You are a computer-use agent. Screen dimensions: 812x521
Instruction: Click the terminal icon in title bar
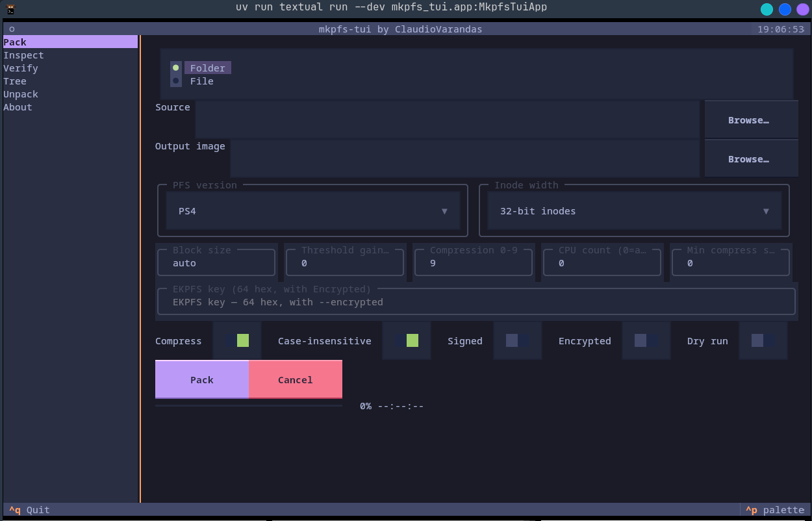tap(11, 9)
